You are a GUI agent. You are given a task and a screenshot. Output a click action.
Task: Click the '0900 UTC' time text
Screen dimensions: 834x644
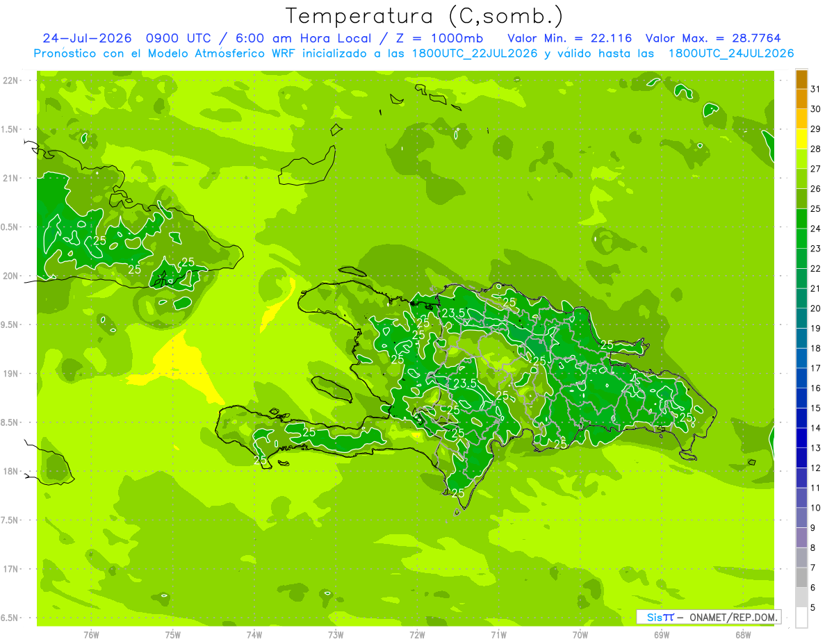coord(179,38)
